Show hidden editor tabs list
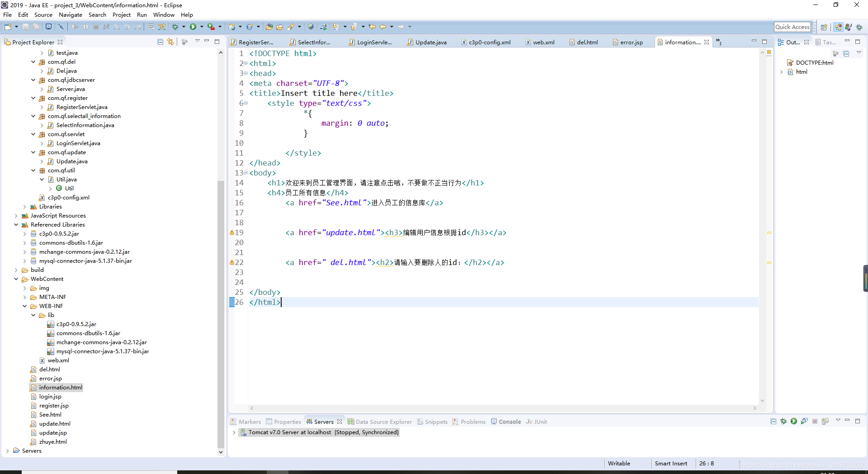868x474 pixels. tap(719, 42)
